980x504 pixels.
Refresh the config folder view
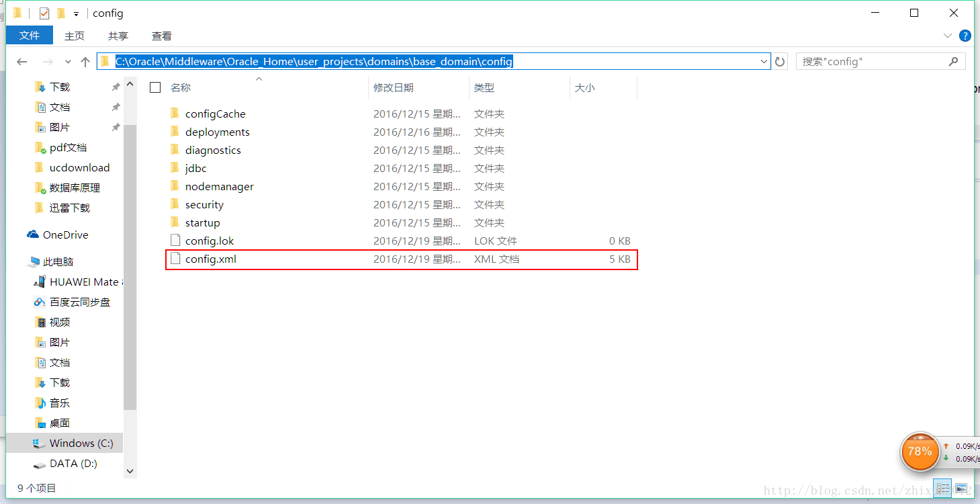[x=780, y=62]
